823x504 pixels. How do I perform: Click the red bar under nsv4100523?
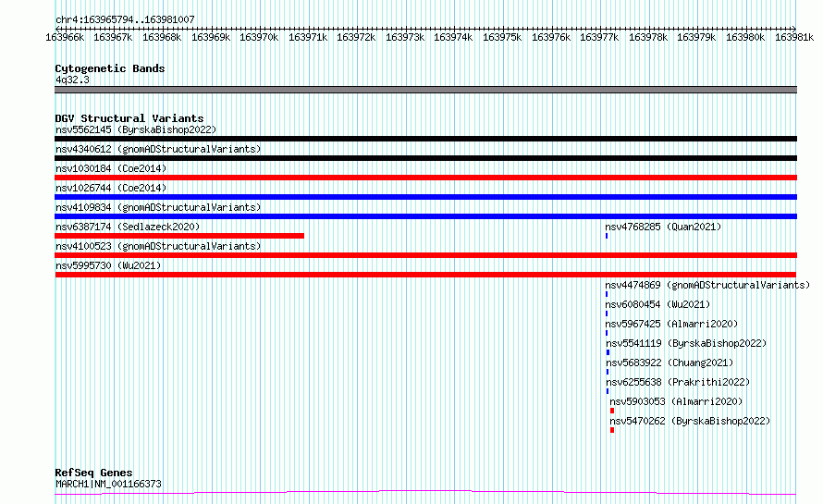(425, 255)
